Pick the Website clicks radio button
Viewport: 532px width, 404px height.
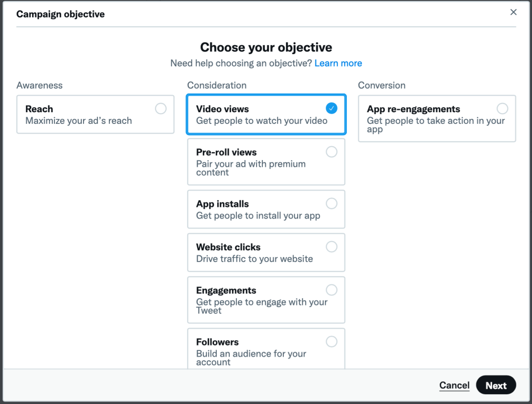332,247
